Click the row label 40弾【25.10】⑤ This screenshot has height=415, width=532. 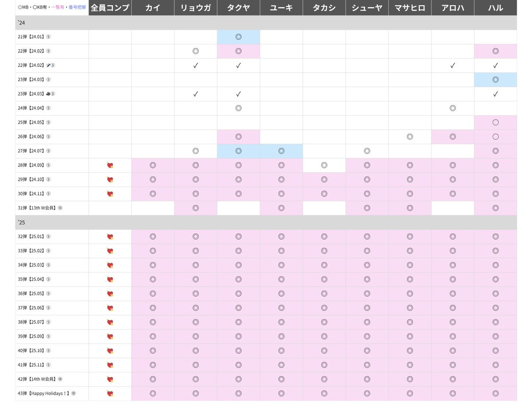pos(34,350)
